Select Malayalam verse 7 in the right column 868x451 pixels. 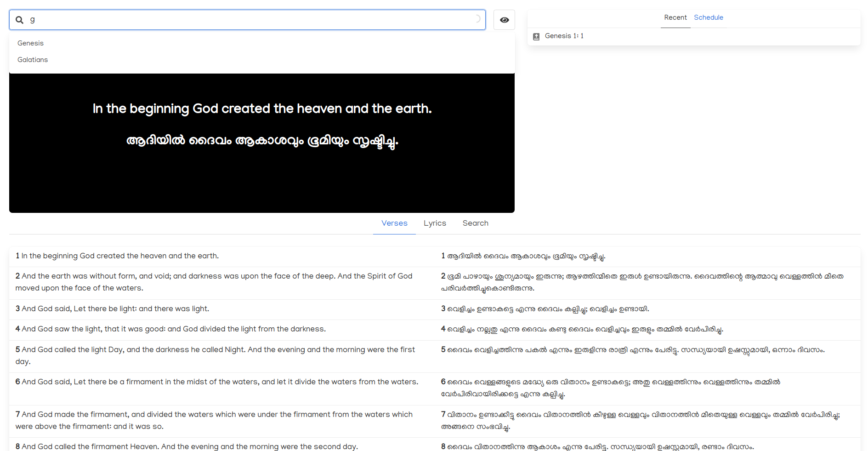click(647, 421)
